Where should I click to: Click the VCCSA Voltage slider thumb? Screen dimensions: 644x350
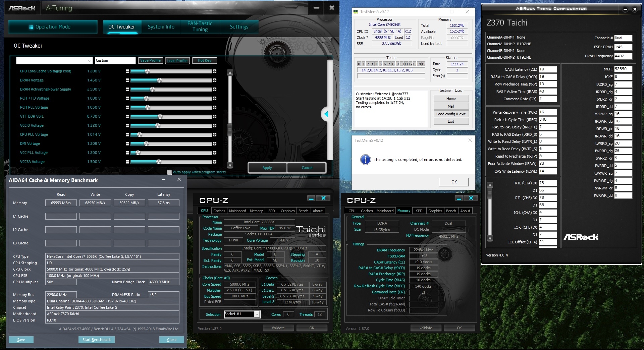point(159,162)
